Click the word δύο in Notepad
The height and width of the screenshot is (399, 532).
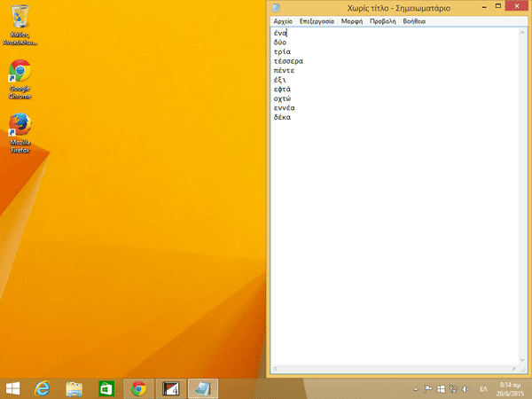point(280,43)
